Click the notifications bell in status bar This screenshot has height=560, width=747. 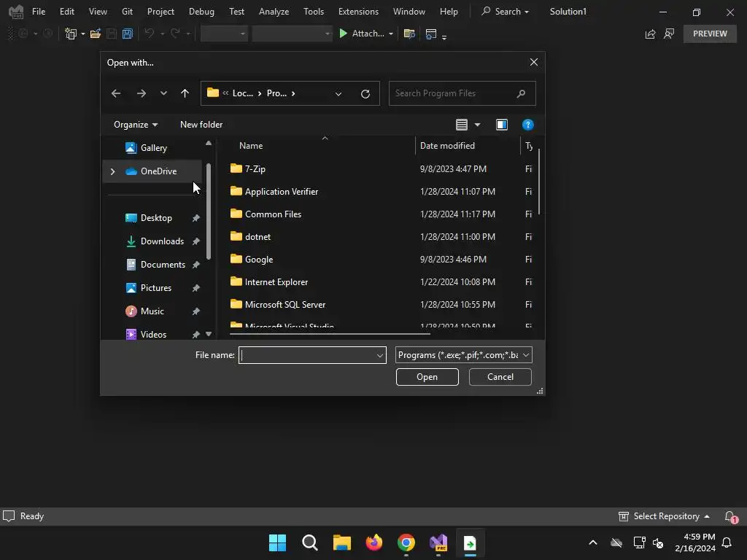coord(729,517)
